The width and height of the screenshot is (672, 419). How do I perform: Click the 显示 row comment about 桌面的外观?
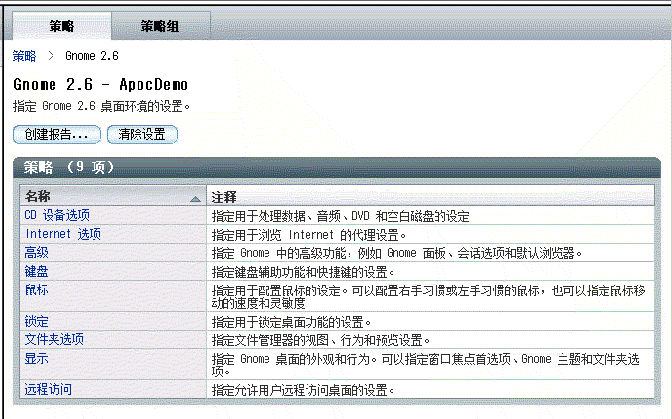[x=426, y=365]
